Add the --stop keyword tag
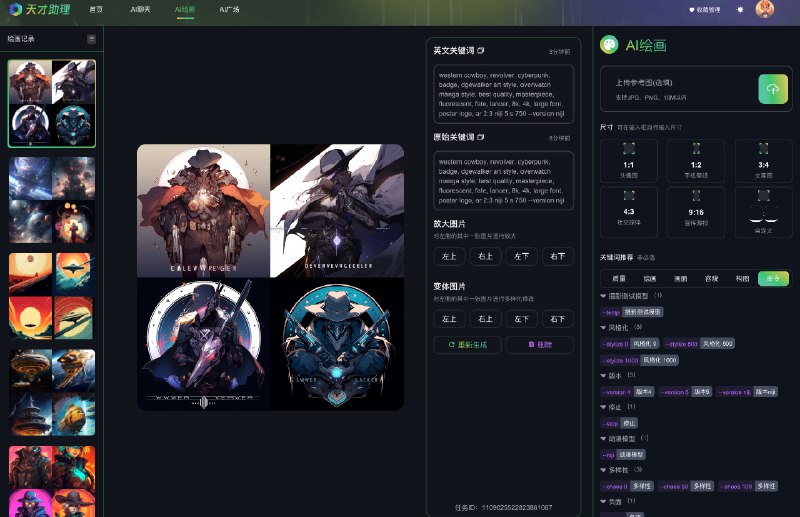This screenshot has width=800, height=517. [619, 423]
